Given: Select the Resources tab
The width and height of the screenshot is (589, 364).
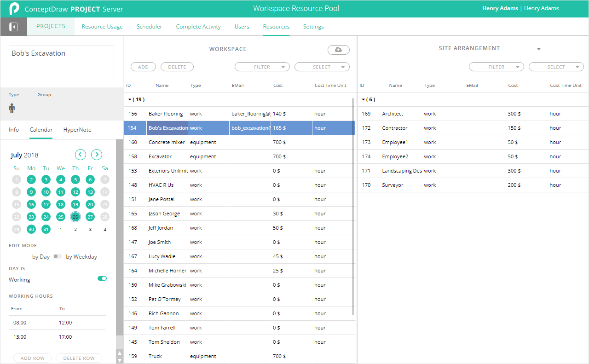Looking at the screenshot, I should click(276, 27).
